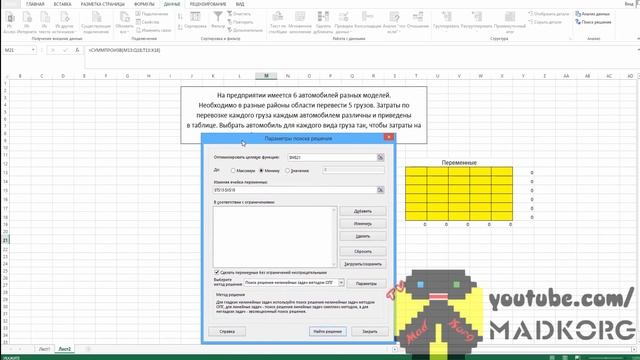The image size is (640, 360).
Task: Click the Advanced filter (Дополнительно) item
Action: coord(245,30)
